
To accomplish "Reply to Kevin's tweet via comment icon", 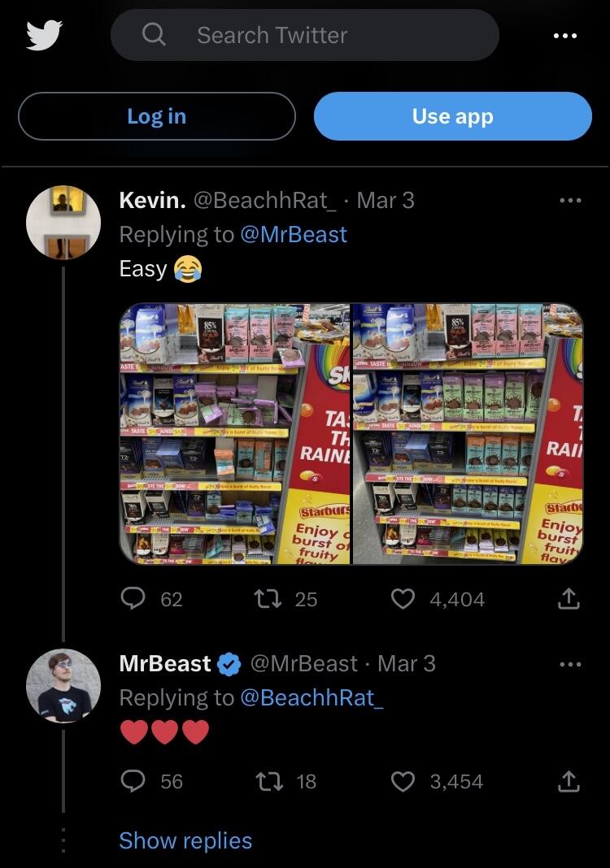I will click(x=133, y=599).
